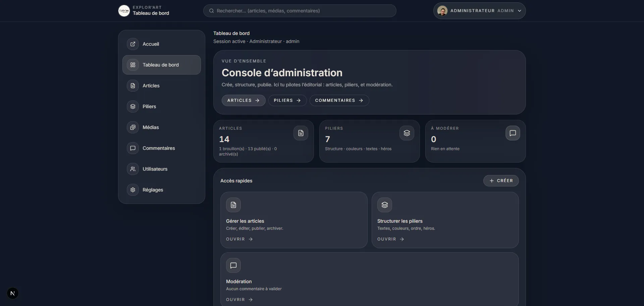Click the CRÉER button

tap(501, 181)
